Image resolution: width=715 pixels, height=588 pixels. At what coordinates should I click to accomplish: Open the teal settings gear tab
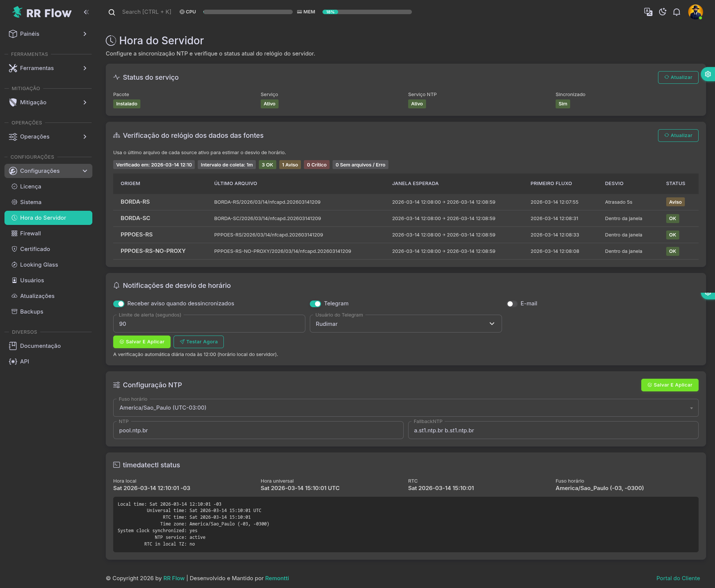coord(708,74)
